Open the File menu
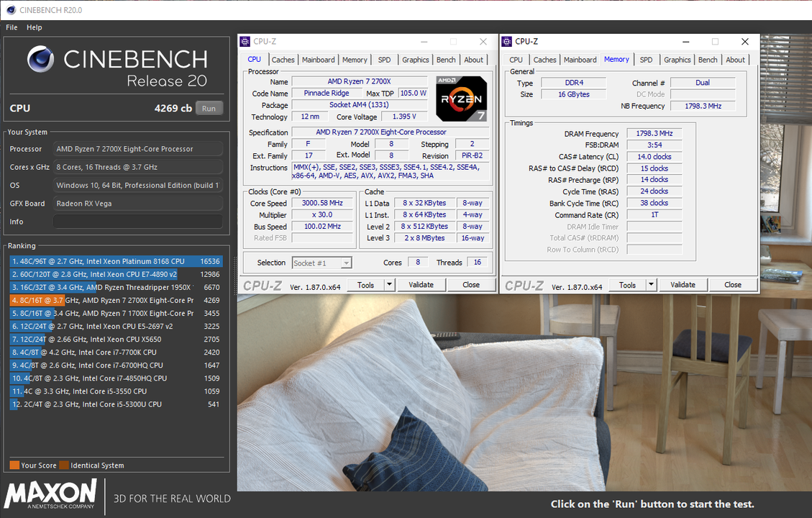This screenshot has height=518, width=812. tap(12, 27)
